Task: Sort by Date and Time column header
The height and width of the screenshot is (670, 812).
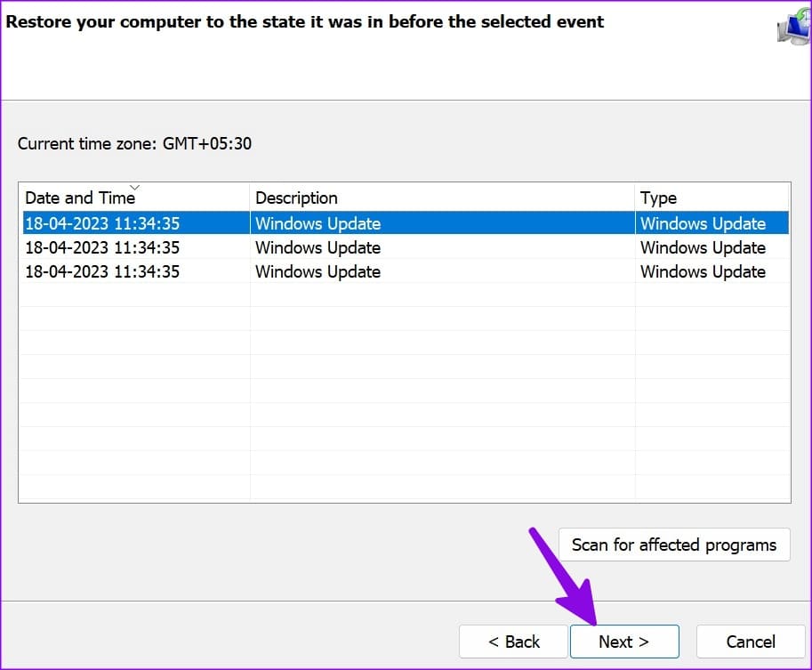Action: click(134, 198)
